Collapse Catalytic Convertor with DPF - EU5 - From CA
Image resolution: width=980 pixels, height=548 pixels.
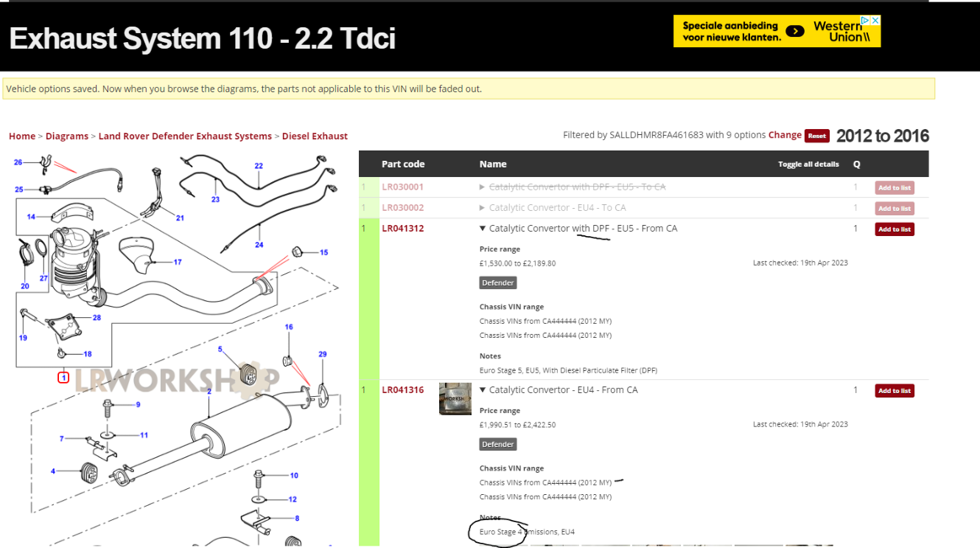pyautogui.click(x=483, y=228)
